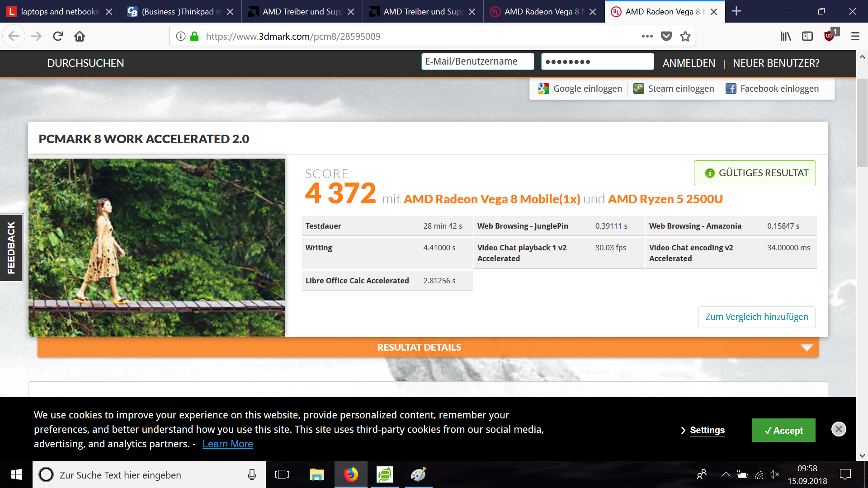
Task: Open the uBlock Origin extension icon
Action: [x=829, y=36]
